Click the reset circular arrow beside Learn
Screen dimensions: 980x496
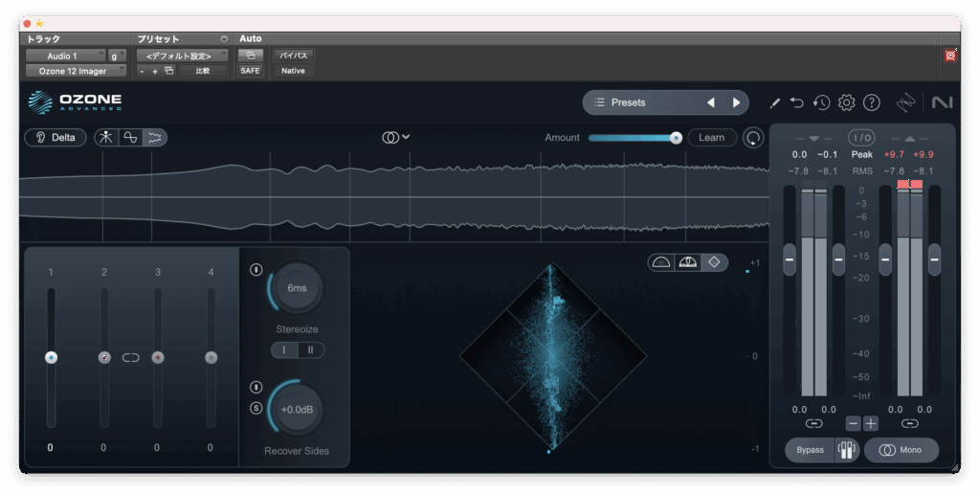754,138
